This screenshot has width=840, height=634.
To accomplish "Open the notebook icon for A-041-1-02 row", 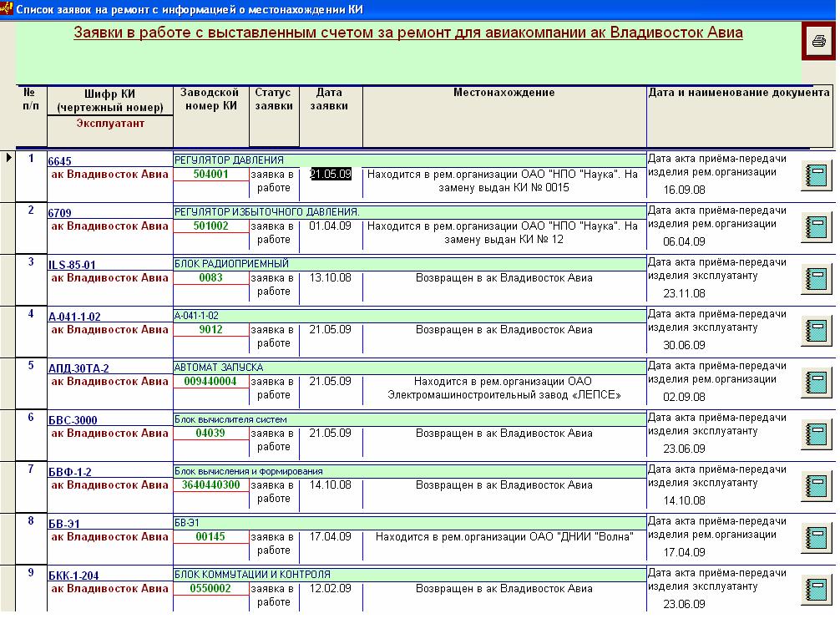I will click(817, 331).
